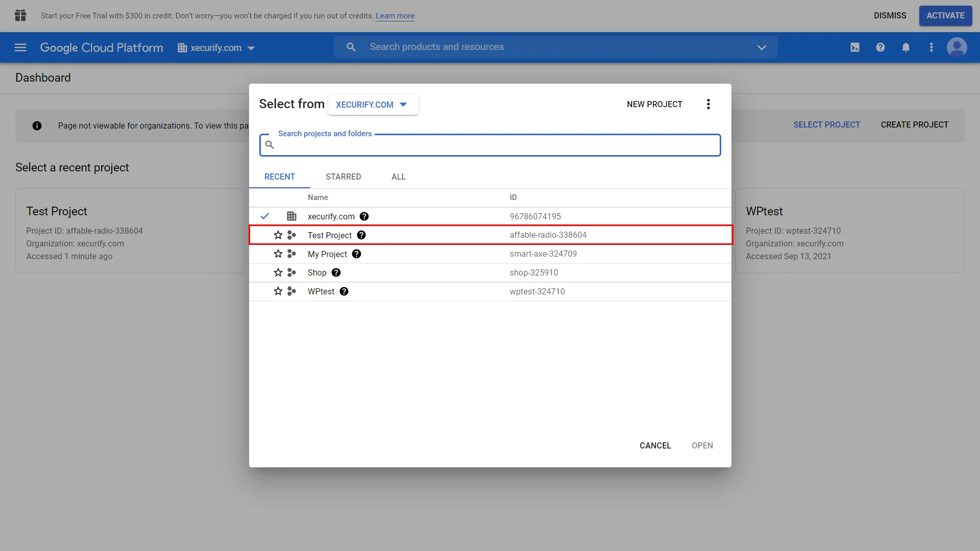Viewport: 980px width, 551px height.
Task: Click help icon next to xecurify.com
Action: tap(364, 216)
